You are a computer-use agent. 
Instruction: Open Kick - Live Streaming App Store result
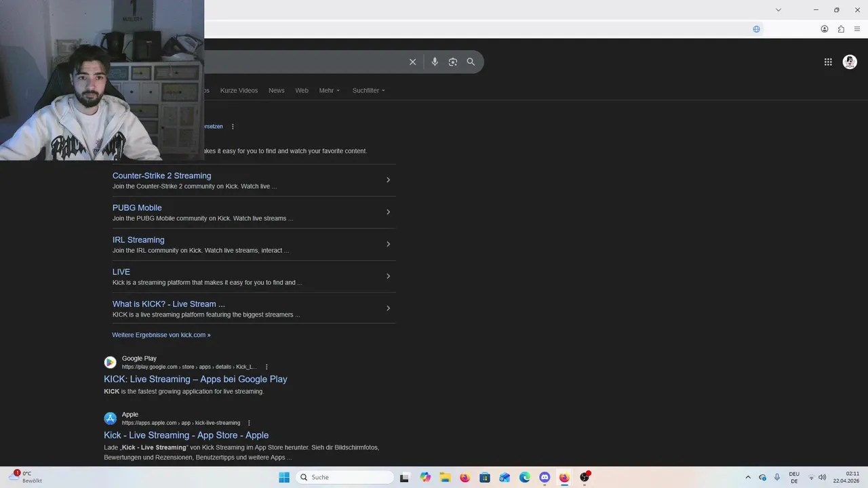[x=186, y=435]
